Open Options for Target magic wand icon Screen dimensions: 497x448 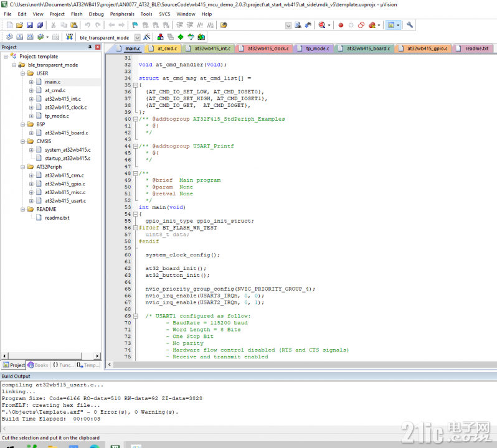click(x=147, y=37)
